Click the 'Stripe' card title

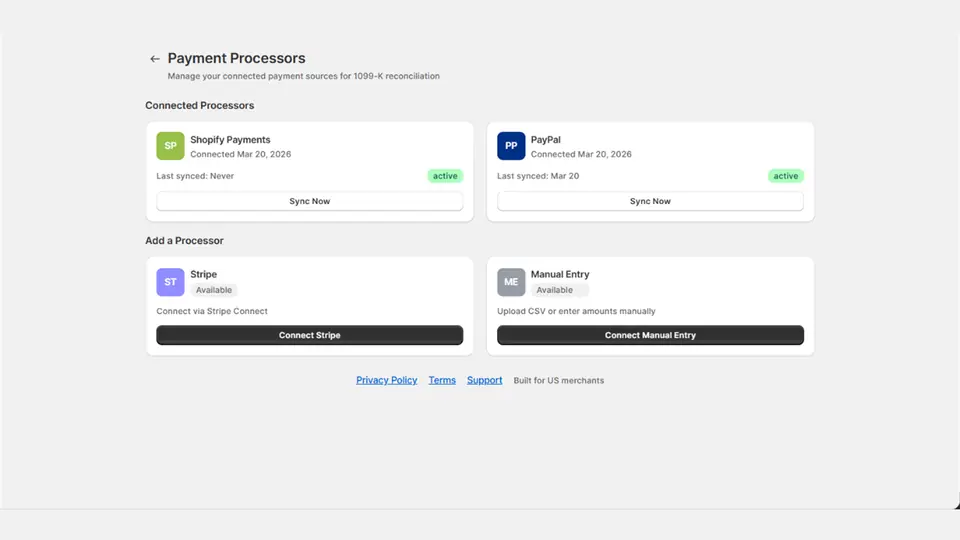point(203,274)
